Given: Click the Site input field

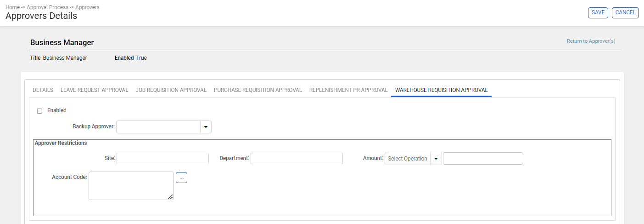Looking at the screenshot, I should click(163, 159).
